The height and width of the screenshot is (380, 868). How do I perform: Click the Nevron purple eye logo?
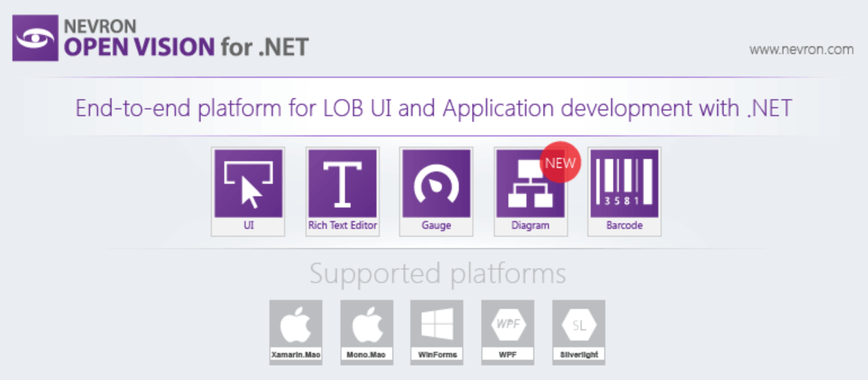pos(35,38)
